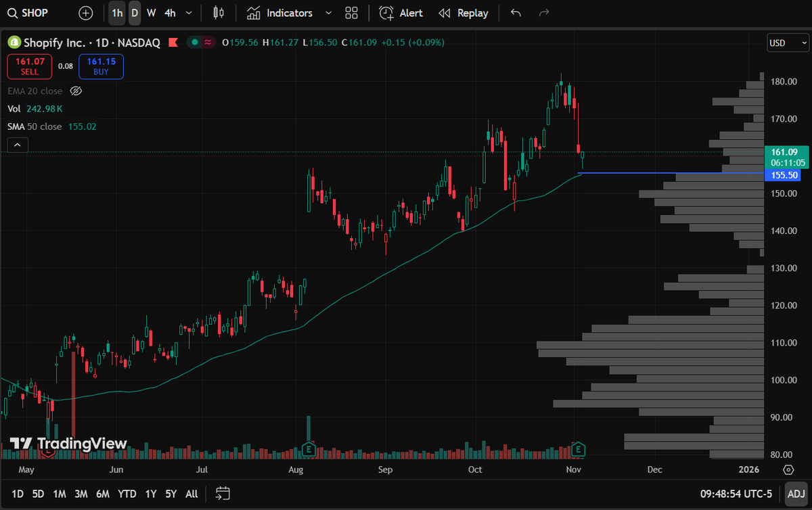Click the Shopify Inc. 1D NASDAQ title
The height and width of the screenshot is (510, 812).
[x=92, y=43]
